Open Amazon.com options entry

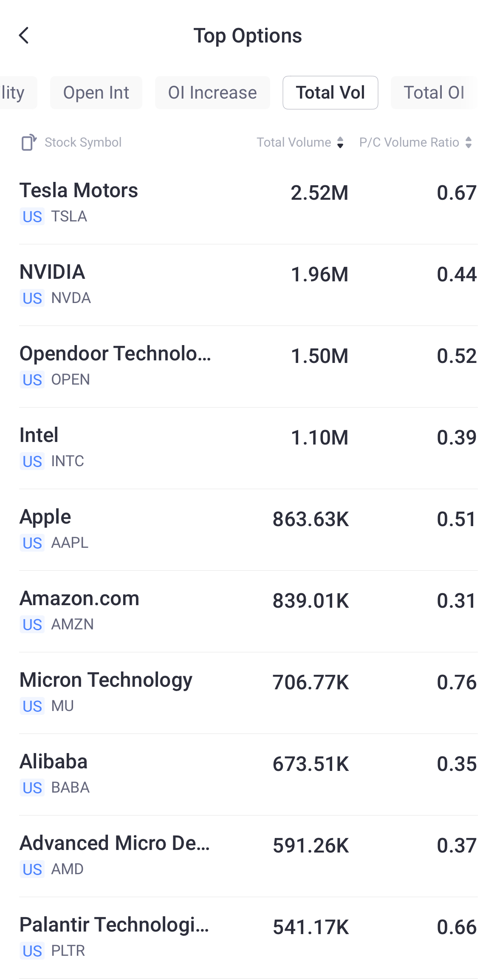pos(248,611)
